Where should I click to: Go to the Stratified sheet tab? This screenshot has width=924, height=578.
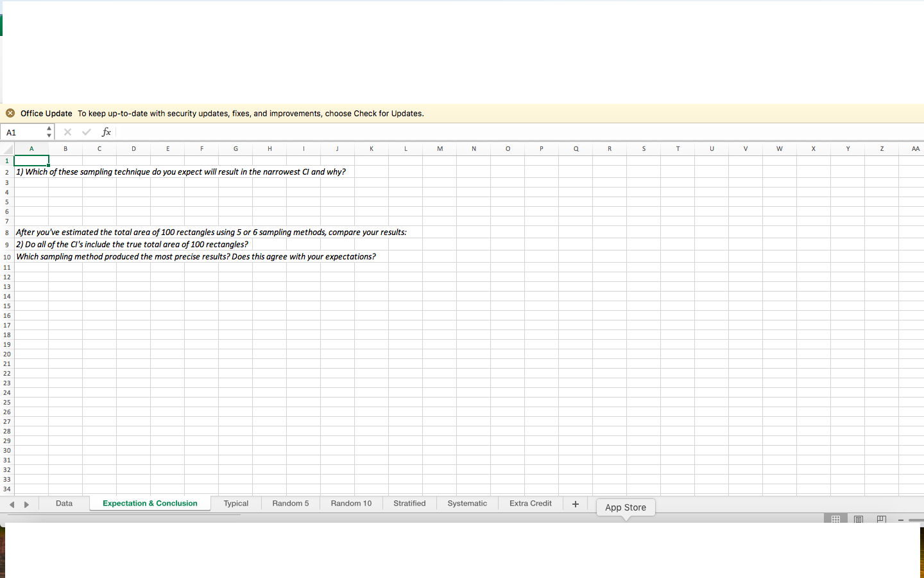409,504
